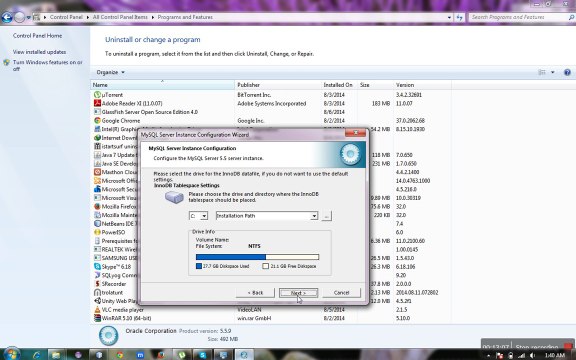Click the All Control Panel Items breadcrumb

(120, 17)
